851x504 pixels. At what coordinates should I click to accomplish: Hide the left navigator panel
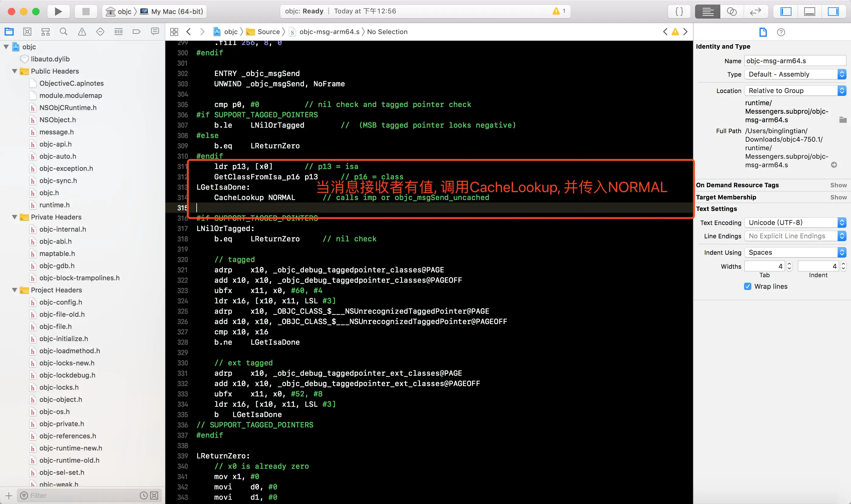point(786,12)
